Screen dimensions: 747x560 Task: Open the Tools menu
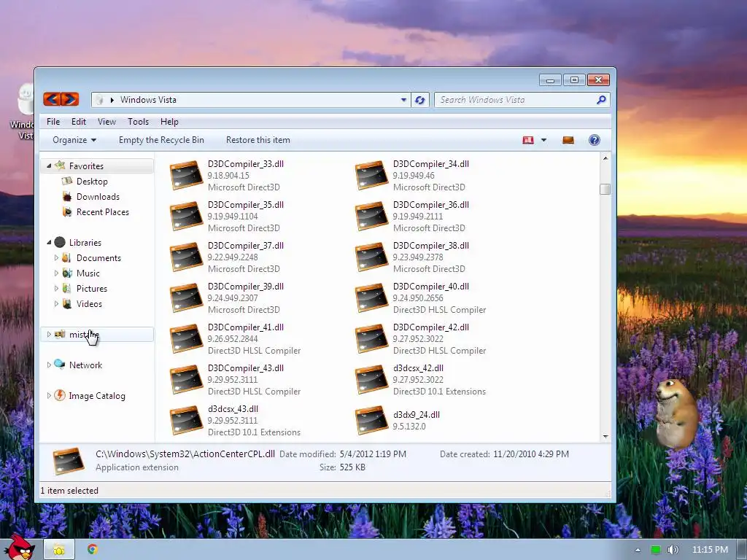138,122
